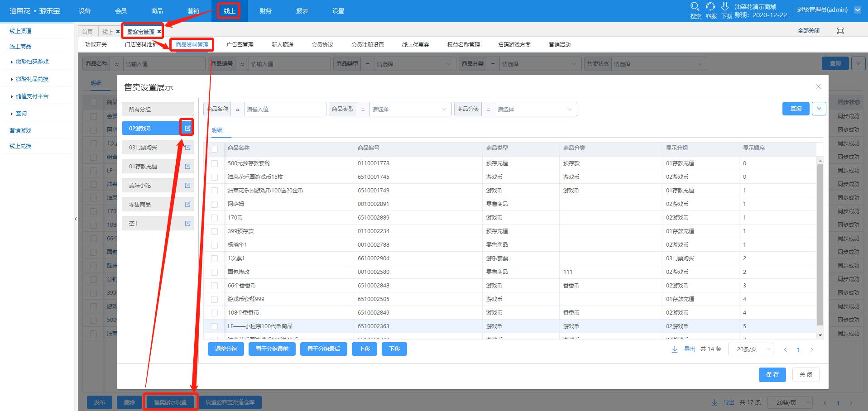Click 全部关闭 link

[809, 31]
